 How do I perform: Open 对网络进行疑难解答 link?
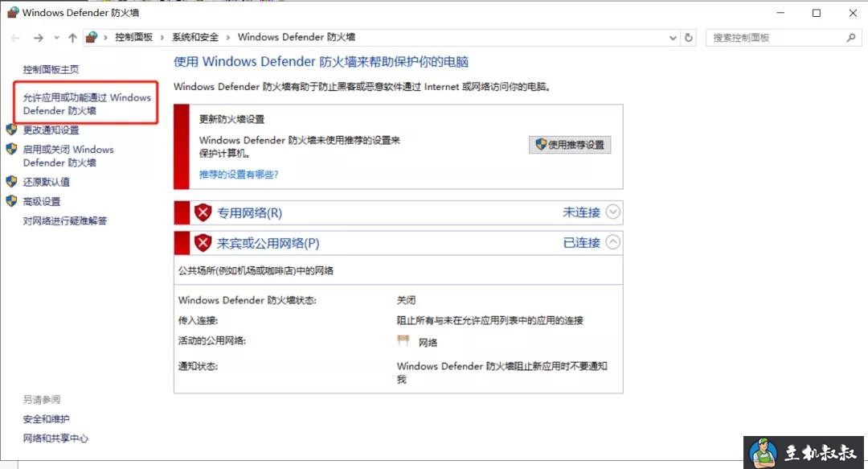click(x=65, y=220)
